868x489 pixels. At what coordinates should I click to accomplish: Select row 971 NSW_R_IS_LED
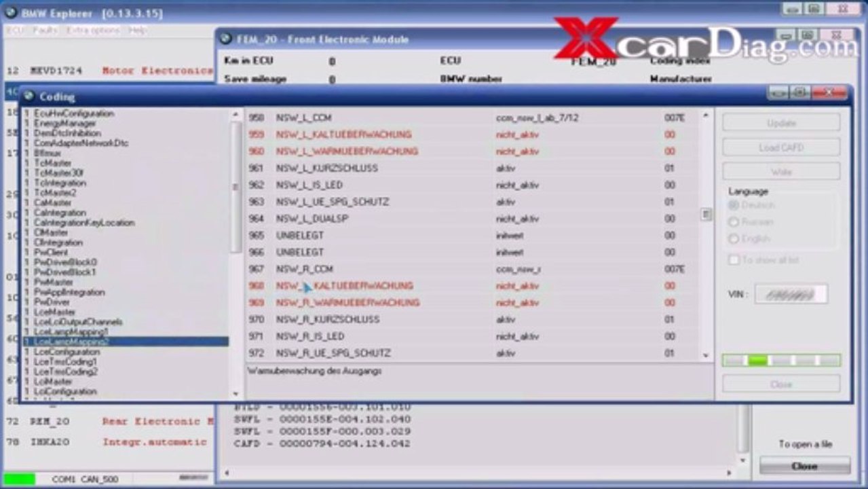click(x=472, y=336)
